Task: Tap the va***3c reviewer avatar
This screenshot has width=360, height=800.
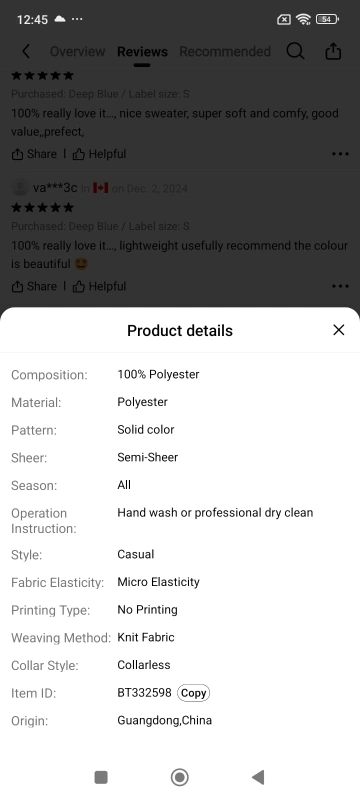Action: point(20,188)
